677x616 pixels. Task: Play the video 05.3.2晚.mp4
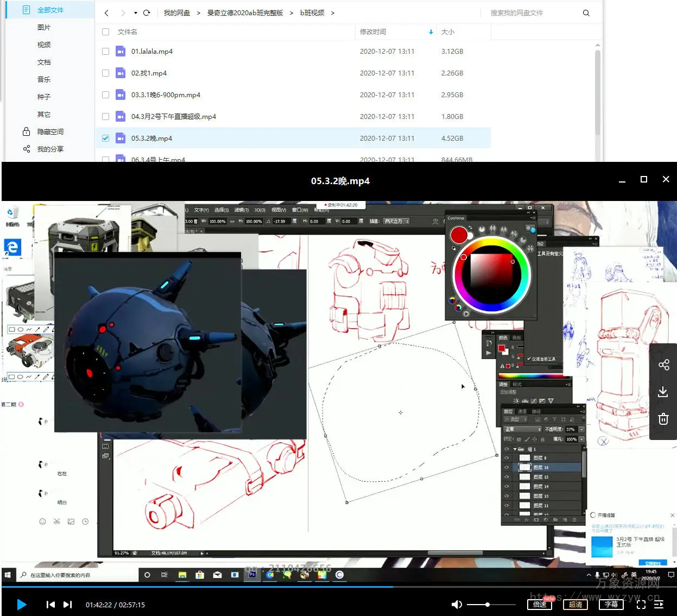[22, 605]
